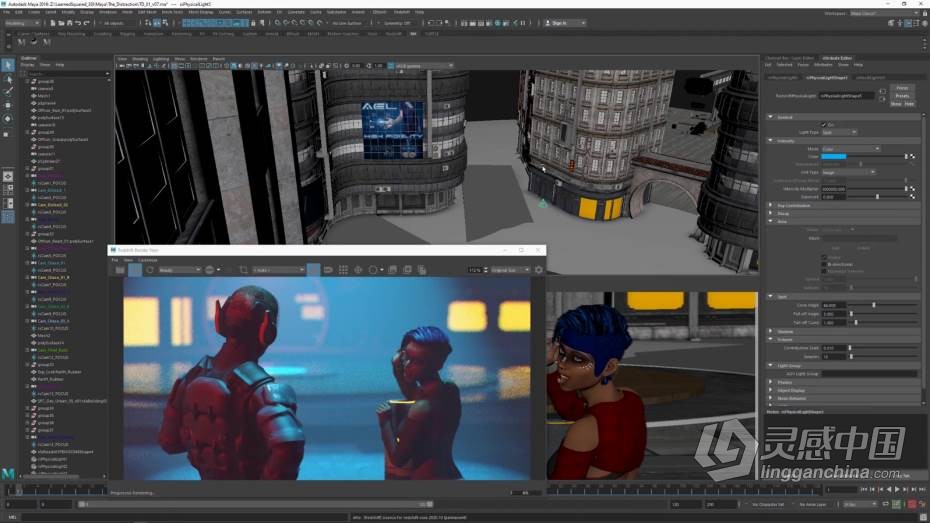
Task: Click the texture map button beside Color slider
Action: pyautogui.click(x=912, y=157)
